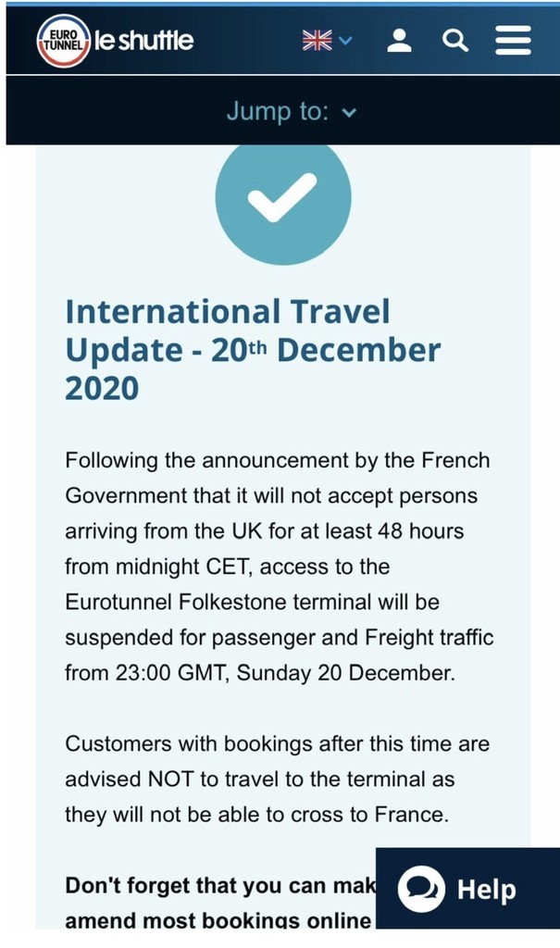The height and width of the screenshot is (948, 560).
Task: Click the paragraph about the French Government announcement
Action: tap(279, 567)
